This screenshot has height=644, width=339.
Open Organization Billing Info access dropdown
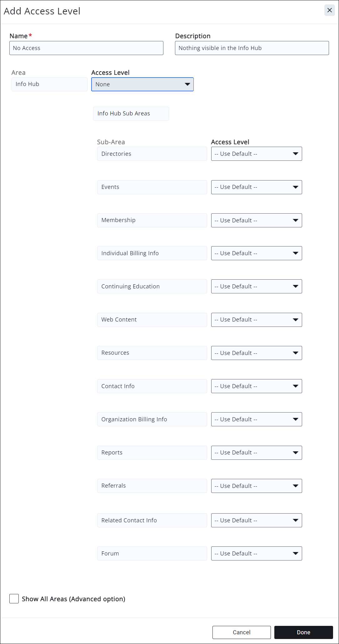257,419
